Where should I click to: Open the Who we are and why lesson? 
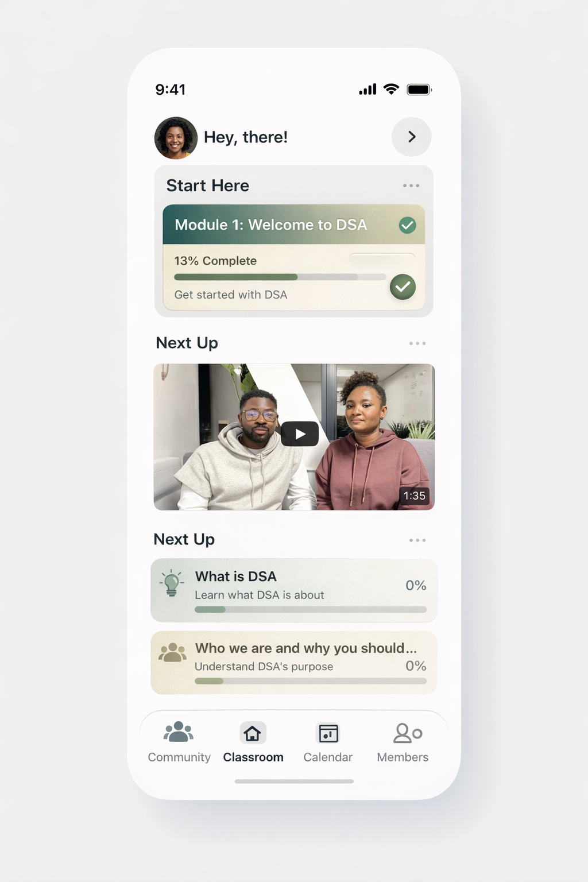click(294, 663)
